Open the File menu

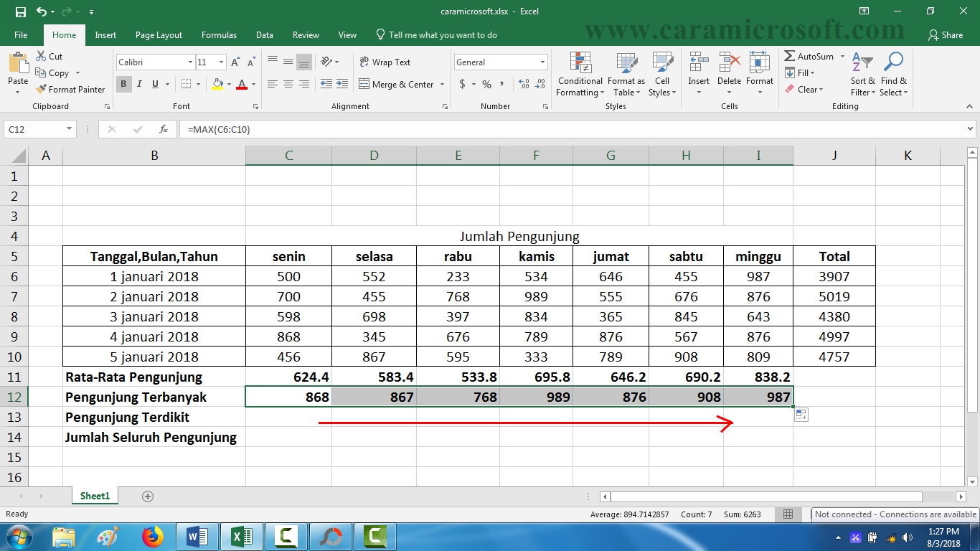tap(21, 35)
